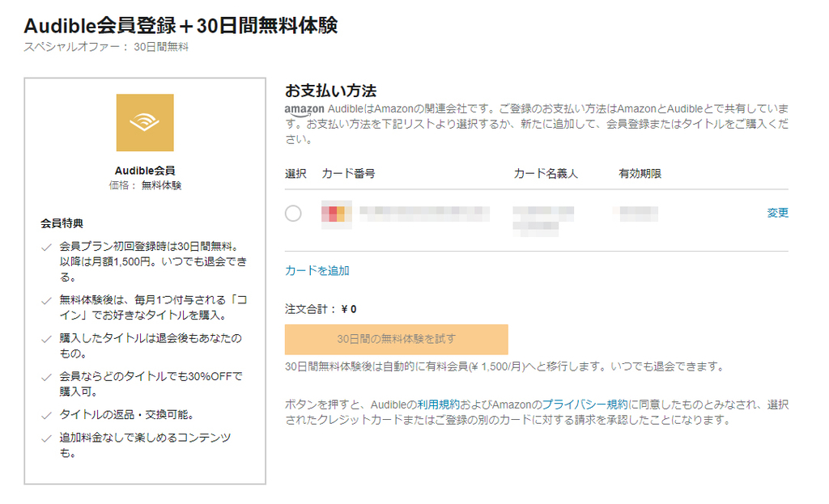The width and height of the screenshot is (829, 504).
Task: Click the お支払い方法 heading
Action: pos(331,91)
